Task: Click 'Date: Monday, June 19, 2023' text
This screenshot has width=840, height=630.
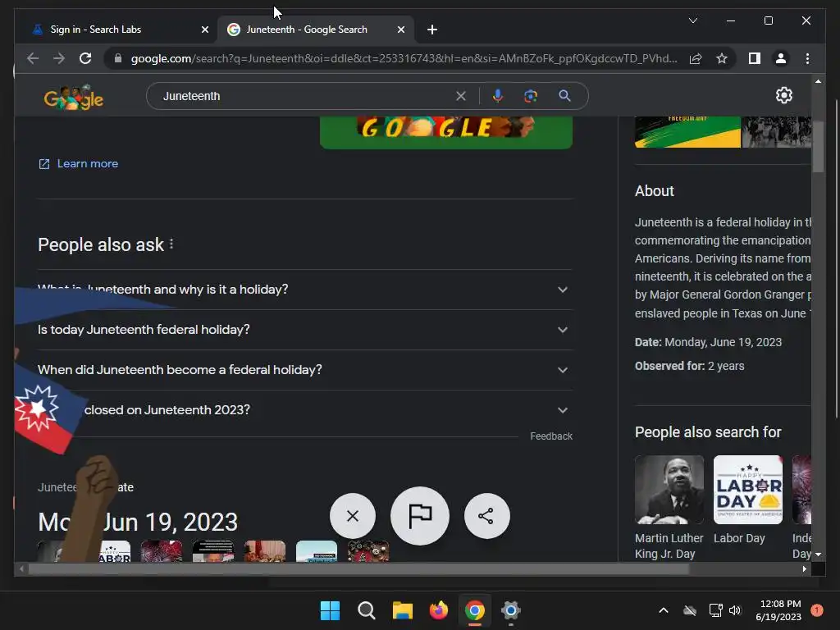Action: click(x=708, y=342)
